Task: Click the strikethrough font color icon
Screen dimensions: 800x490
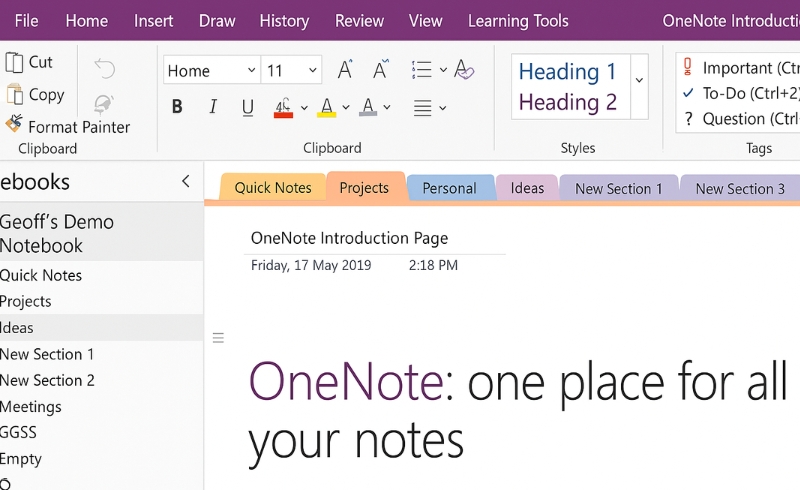Action: tap(283, 108)
